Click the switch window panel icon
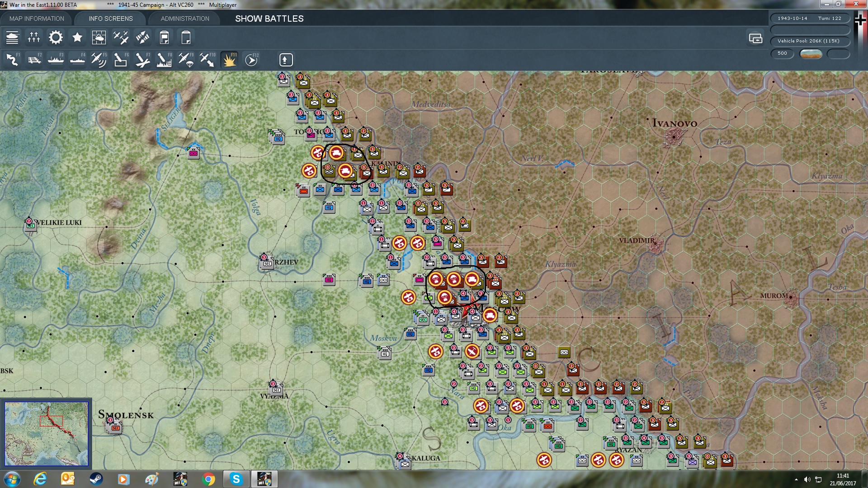Viewport: 868px width, 488px height. click(755, 38)
